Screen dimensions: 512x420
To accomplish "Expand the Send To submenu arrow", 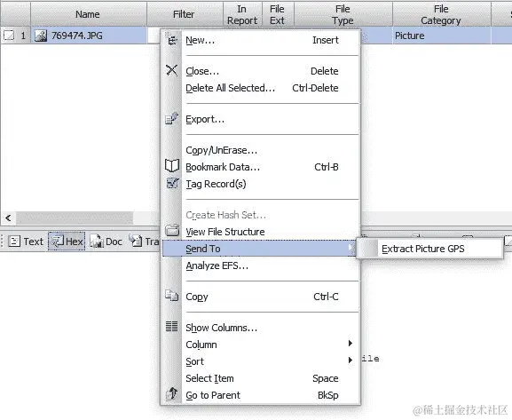I will pos(351,248).
